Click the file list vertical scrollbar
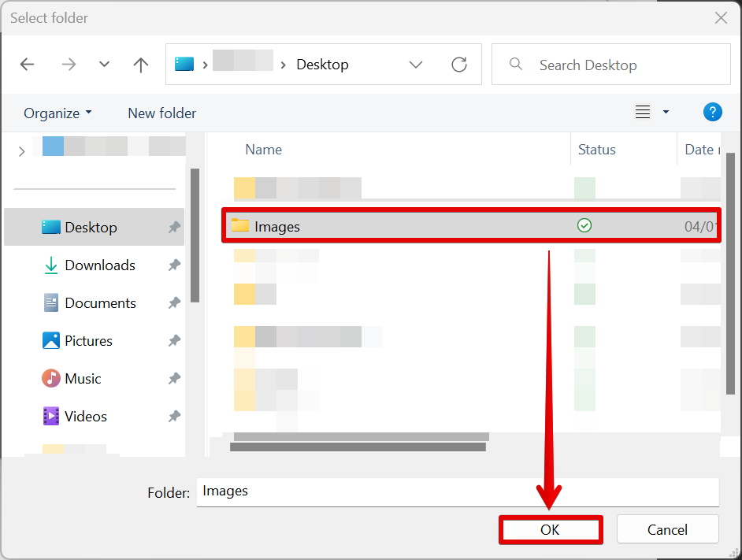The height and width of the screenshot is (560, 742). [x=730, y=273]
